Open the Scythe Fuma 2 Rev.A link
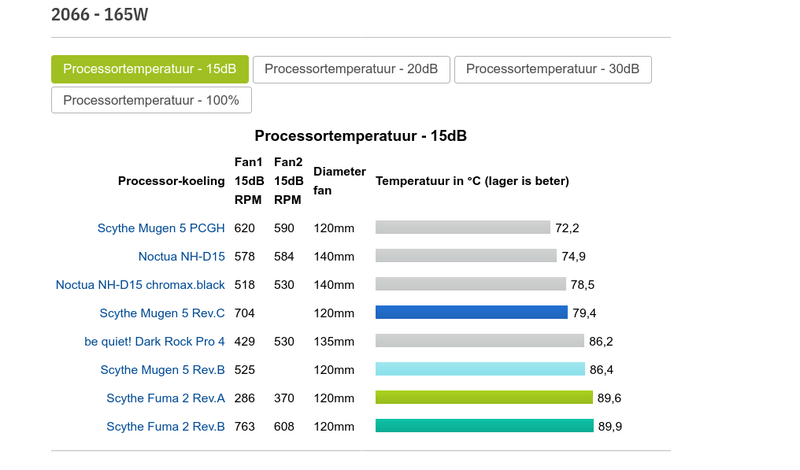 click(165, 398)
